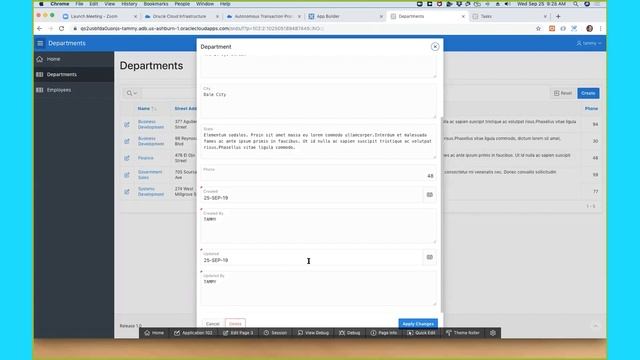Click the Created date field
The width and height of the screenshot is (640, 360).
311,195
